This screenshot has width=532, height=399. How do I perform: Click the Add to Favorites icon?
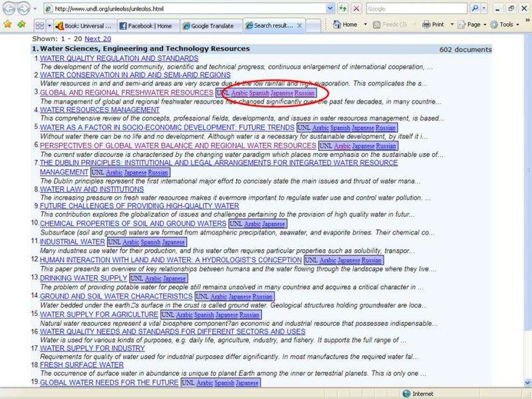(x=21, y=25)
